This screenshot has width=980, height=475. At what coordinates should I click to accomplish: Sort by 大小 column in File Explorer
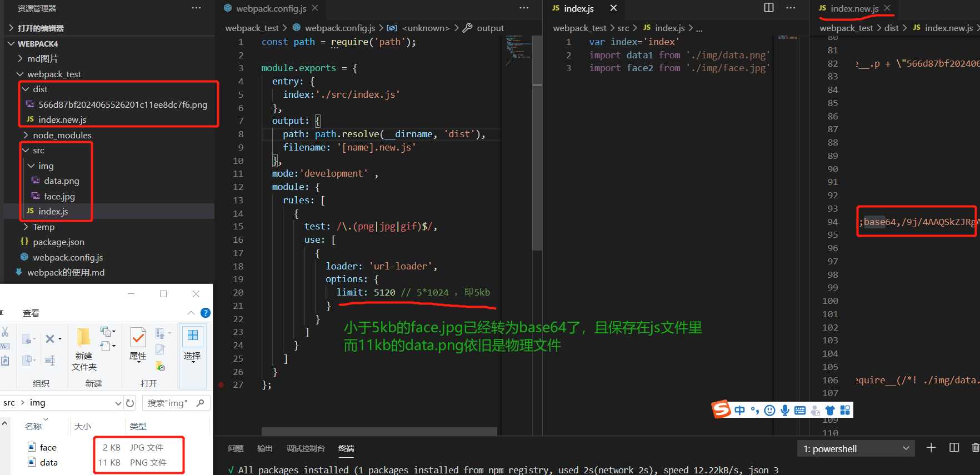click(83, 426)
